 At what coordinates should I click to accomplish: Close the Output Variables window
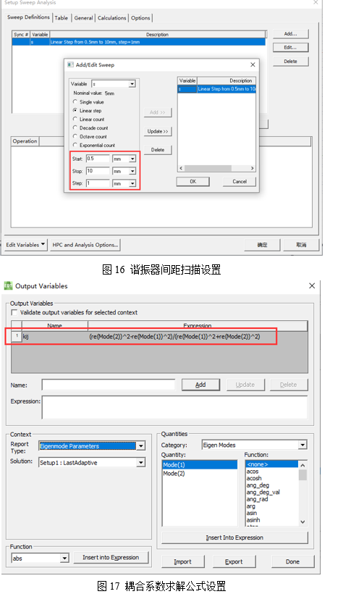pyautogui.click(x=312, y=285)
